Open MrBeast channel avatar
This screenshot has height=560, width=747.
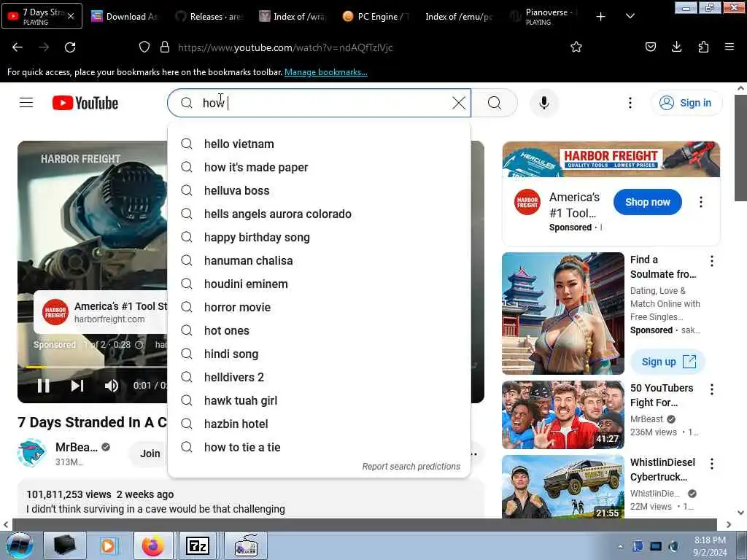31,453
